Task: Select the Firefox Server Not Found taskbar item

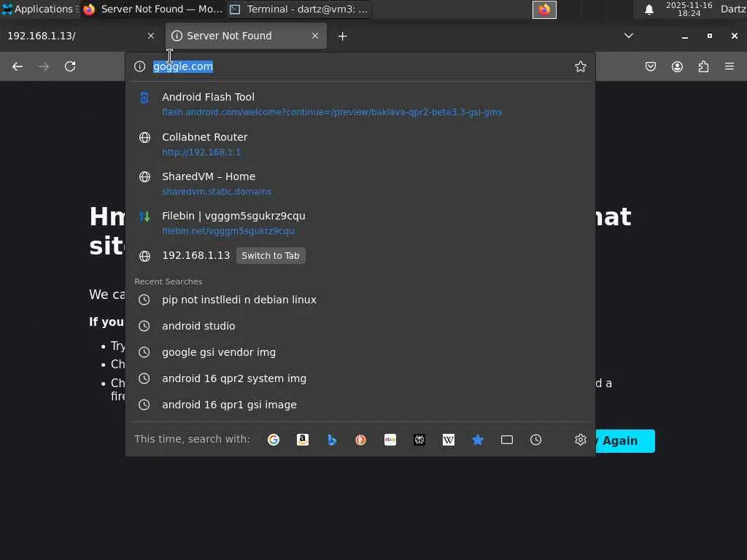Action: pyautogui.click(x=152, y=9)
